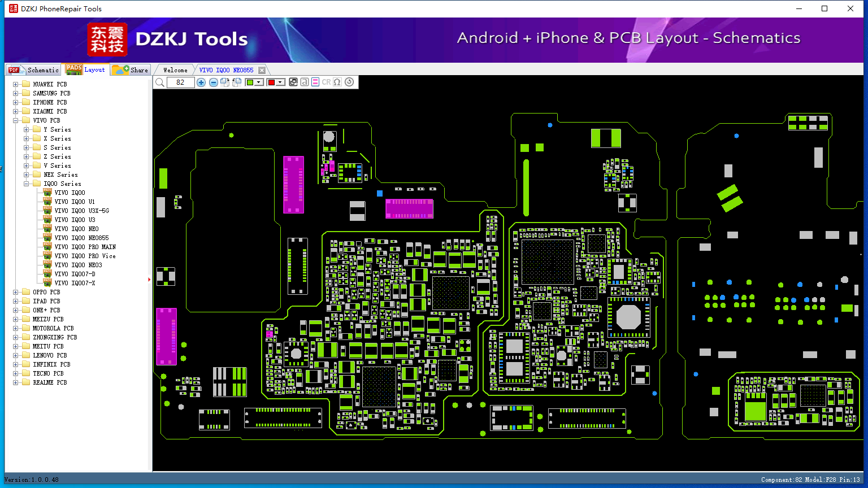Click the DZKJ app icon in title bar
Screen dimensions: 868x488
(13, 8)
